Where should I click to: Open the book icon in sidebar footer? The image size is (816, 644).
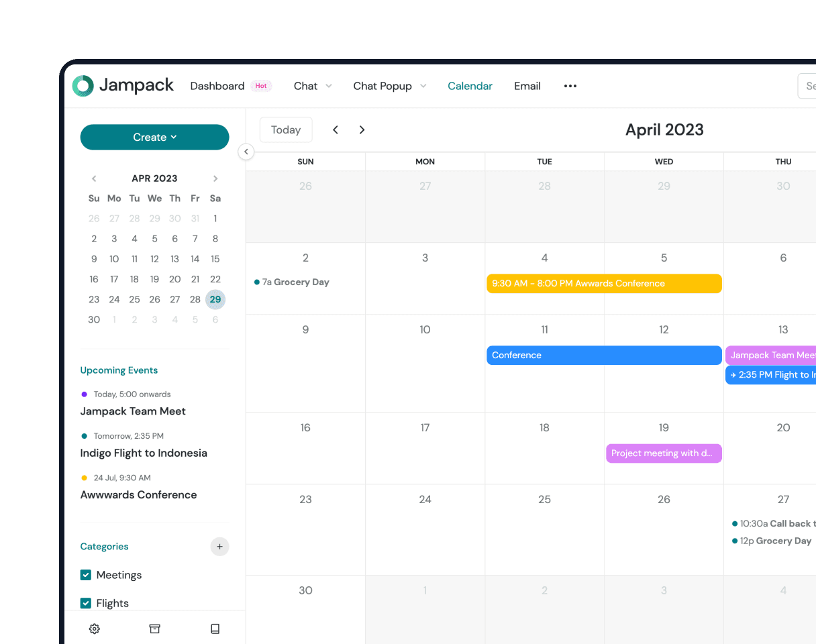point(215,629)
